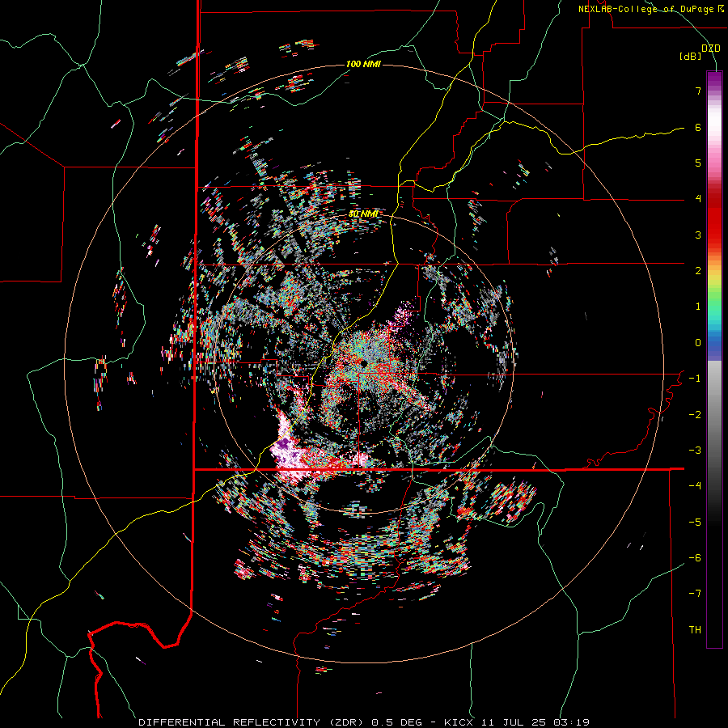Click the [dB] unit label
Image resolution: width=728 pixels, height=728 pixels.
(690, 57)
